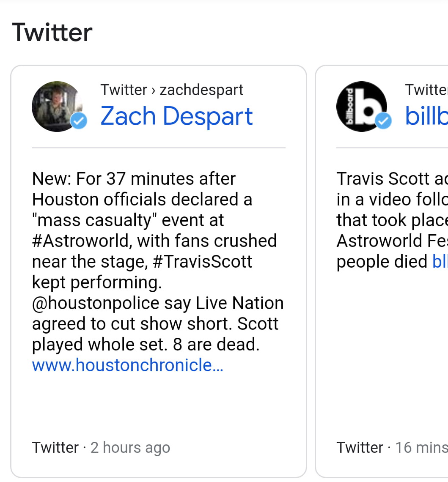This screenshot has width=448, height=482.
Task: Open the Zach Despart name link
Action: click(x=176, y=116)
